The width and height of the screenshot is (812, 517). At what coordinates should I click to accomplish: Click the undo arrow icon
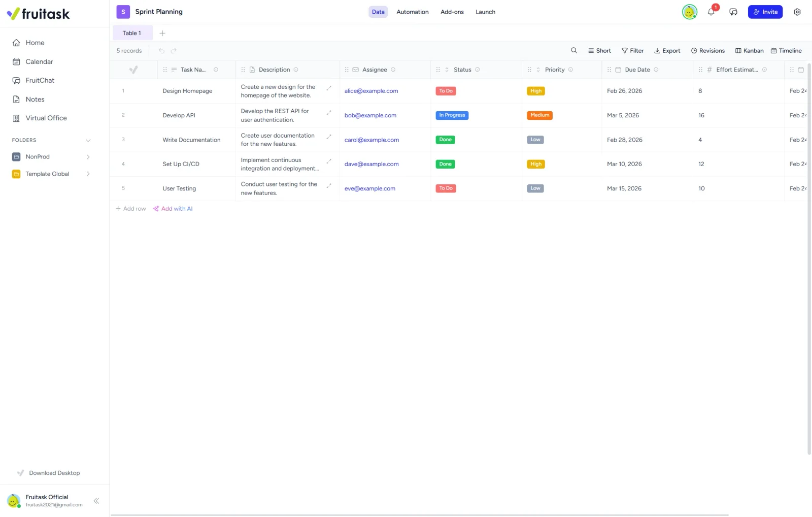point(161,51)
